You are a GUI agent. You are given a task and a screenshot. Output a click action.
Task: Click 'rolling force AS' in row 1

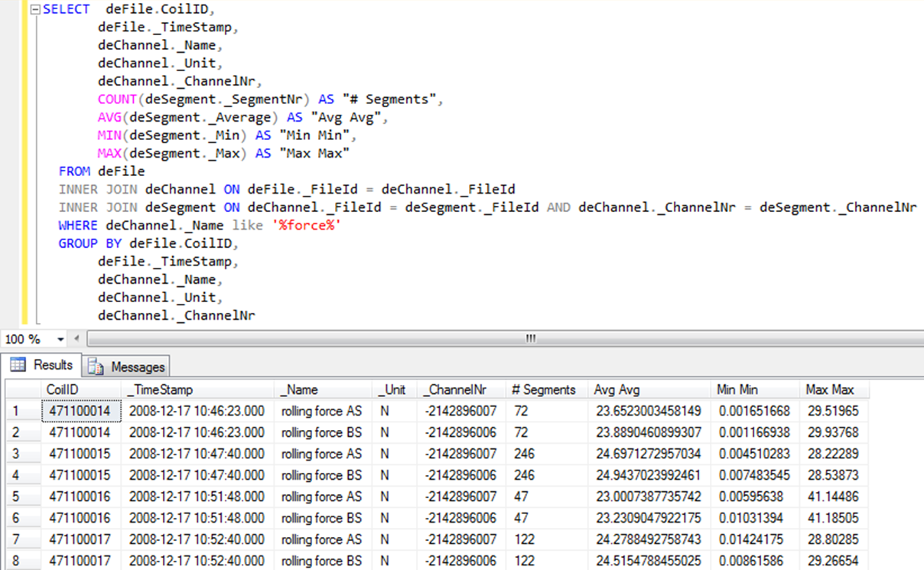(321, 411)
